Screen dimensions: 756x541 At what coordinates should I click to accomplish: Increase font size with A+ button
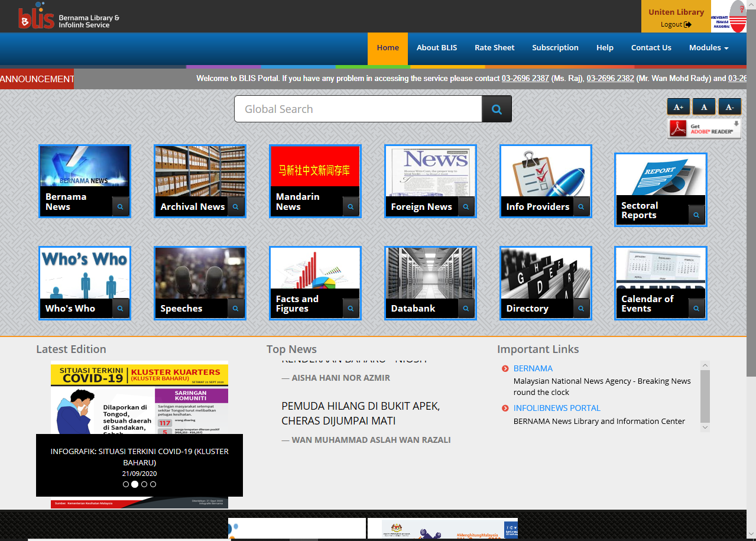pos(679,107)
